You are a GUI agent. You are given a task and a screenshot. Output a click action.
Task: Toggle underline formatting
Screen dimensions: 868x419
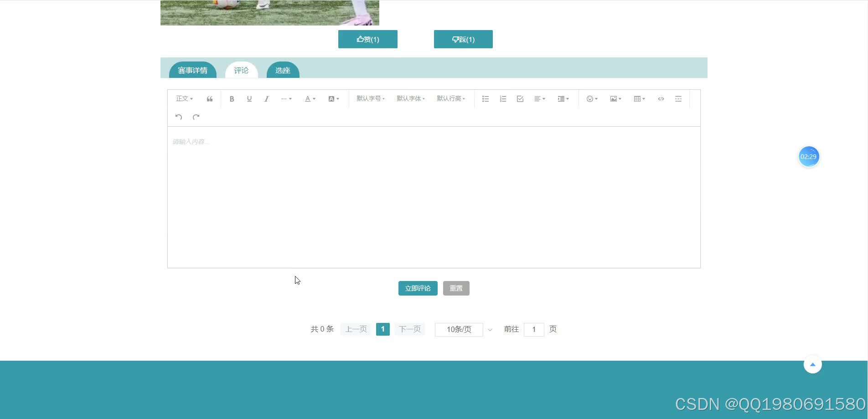249,99
